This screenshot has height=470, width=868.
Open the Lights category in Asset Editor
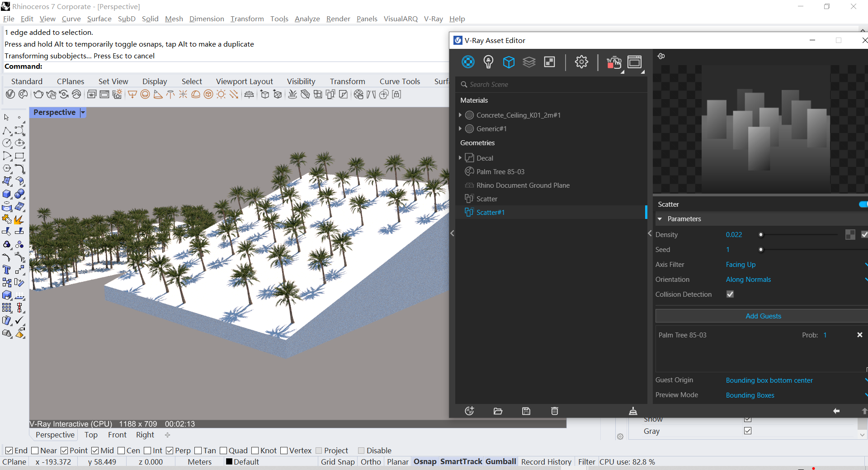tap(488, 62)
